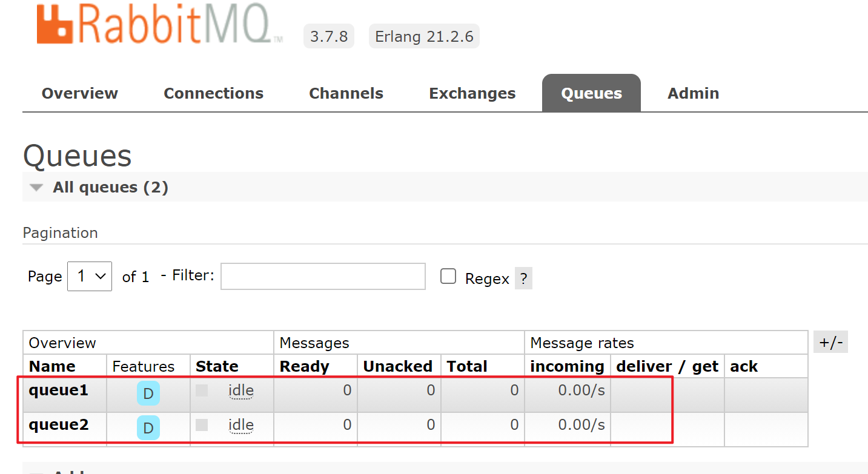868x474 pixels.
Task: Click the Filter text input field
Action: pyautogui.click(x=323, y=277)
